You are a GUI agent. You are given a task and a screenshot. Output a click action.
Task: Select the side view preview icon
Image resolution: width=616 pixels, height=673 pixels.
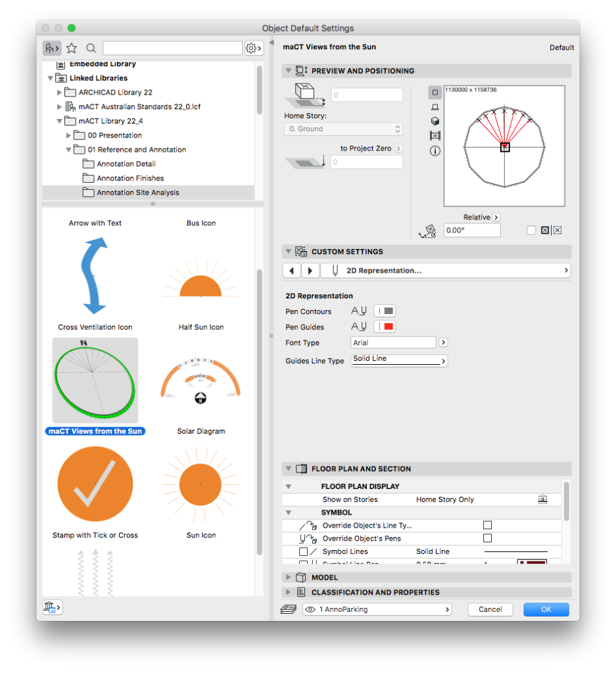point(435,107)
